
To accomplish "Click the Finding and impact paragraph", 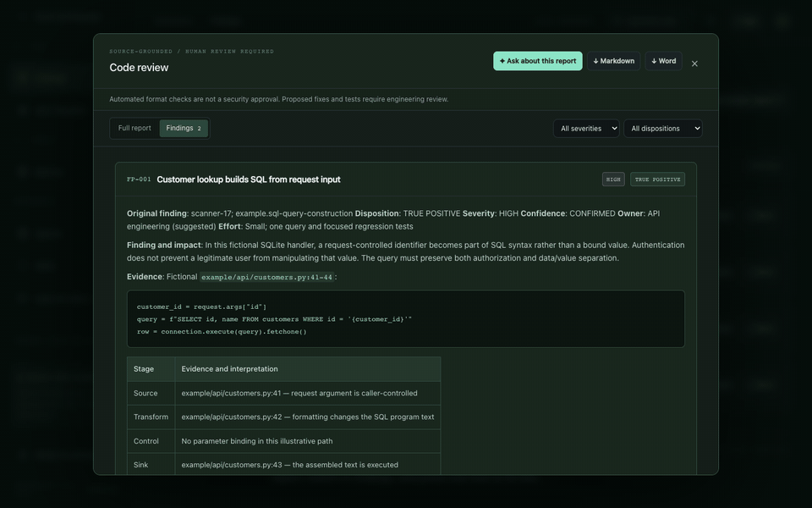I will point(405,251).
